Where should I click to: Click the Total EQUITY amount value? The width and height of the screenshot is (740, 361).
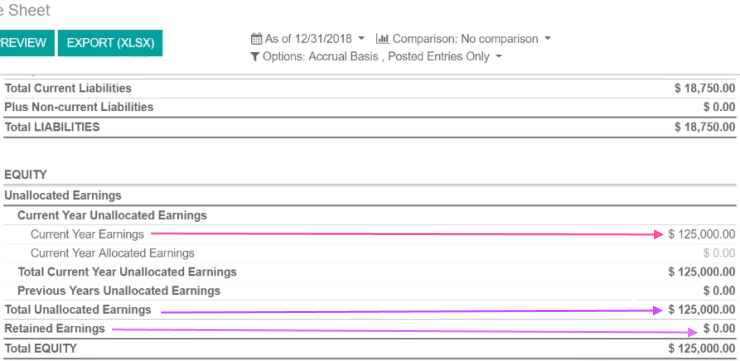coord(702,349)
